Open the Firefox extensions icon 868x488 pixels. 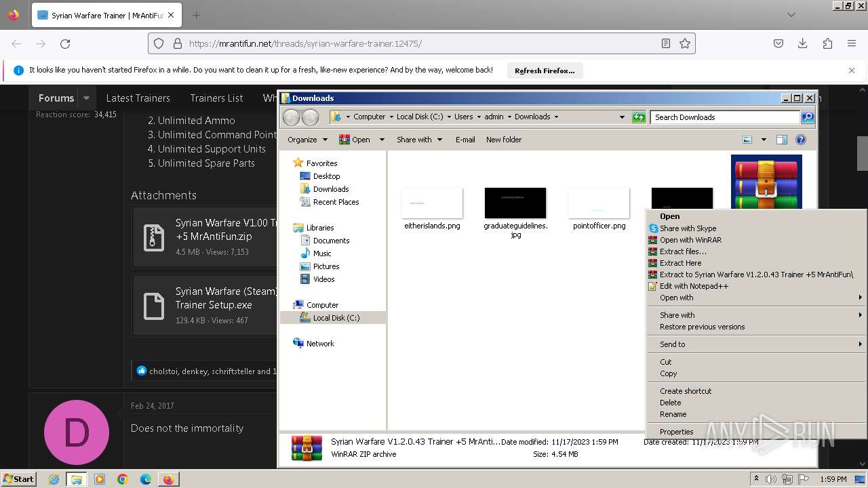click(x=827, y=43)
